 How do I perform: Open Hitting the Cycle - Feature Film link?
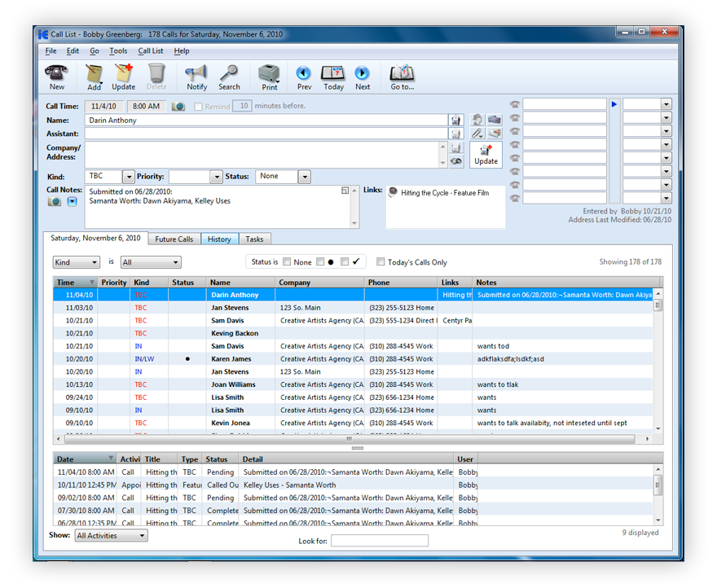tap(445, 193)
